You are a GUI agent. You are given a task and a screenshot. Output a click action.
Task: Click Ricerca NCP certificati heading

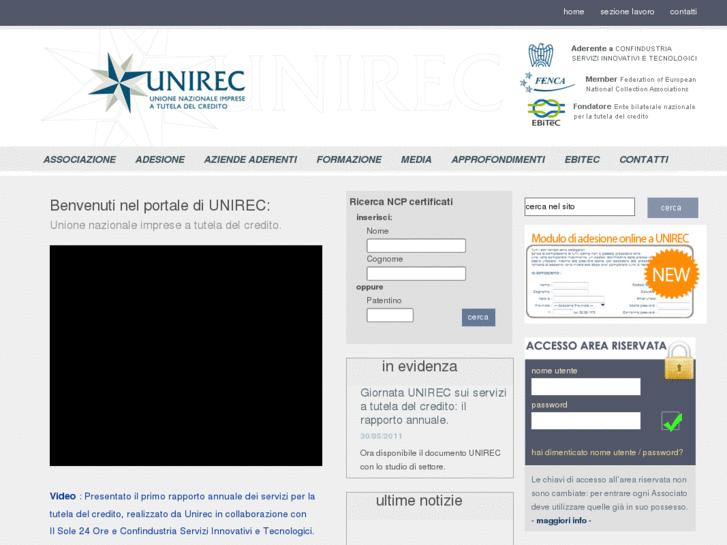(401, 202)
